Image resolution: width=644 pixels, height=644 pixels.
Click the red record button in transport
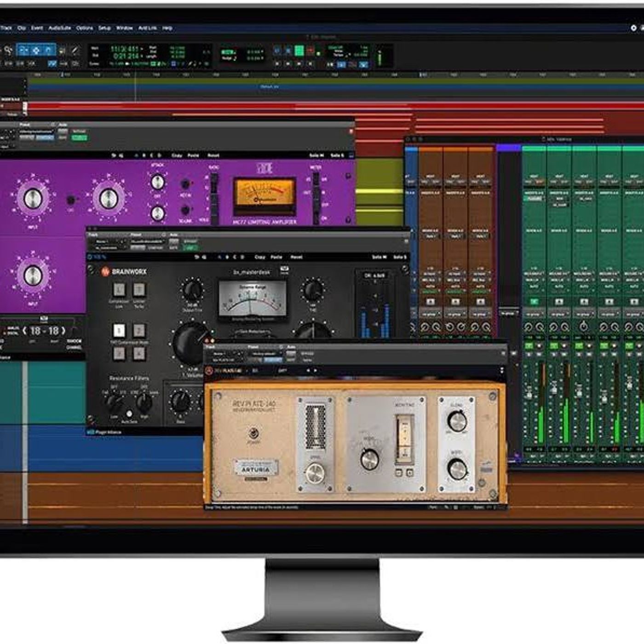[x=310, y=50]
